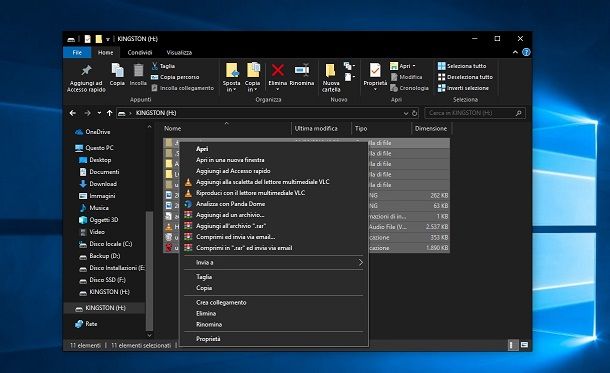This screenshot has width=610, height=373.
Task: Expand the Invia a submenu
Action: [x=274, y=263]
